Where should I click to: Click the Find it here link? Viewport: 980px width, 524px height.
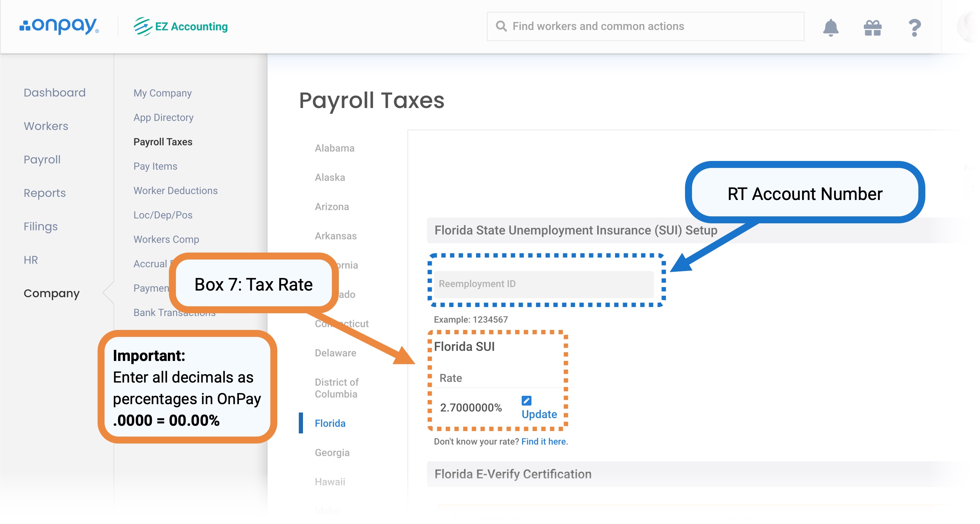pyautogui.click(x=543, y=441)
